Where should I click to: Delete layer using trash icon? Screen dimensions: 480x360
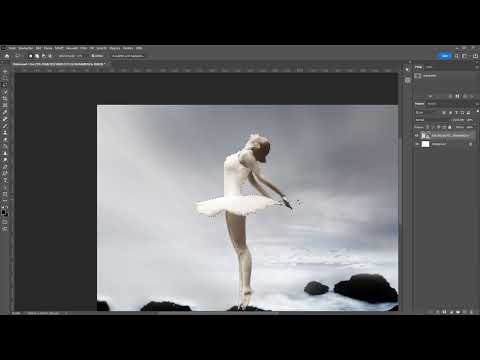(471, 312)
